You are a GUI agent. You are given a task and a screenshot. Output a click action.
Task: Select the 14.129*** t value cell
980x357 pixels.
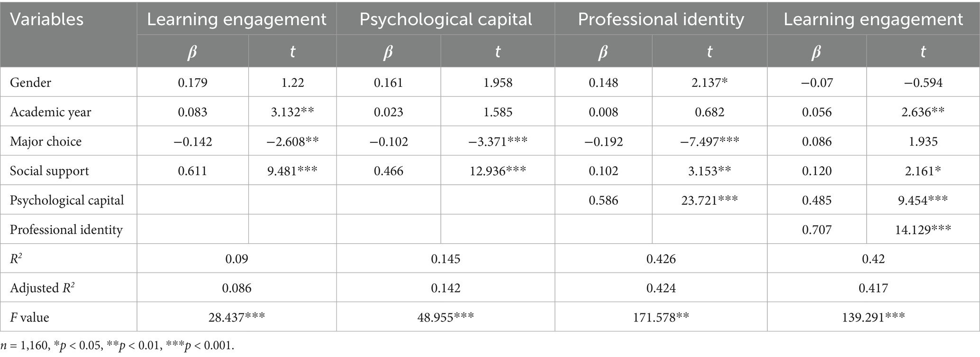(923, 229)
